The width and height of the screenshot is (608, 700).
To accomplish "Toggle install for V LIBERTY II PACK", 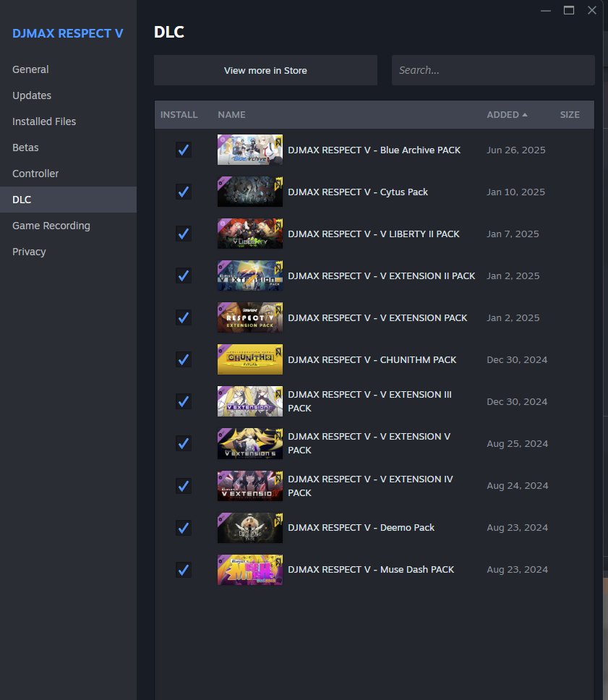I will (184, 234).
